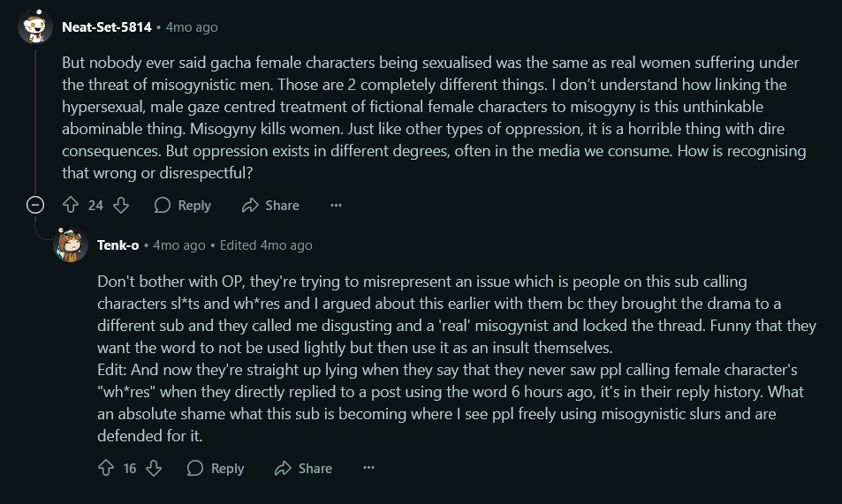Upvote Tenk-o's reply
Image resolution: width=842 pixels, height=504 pixels.
pyautogui.click(x=106, y=468)
